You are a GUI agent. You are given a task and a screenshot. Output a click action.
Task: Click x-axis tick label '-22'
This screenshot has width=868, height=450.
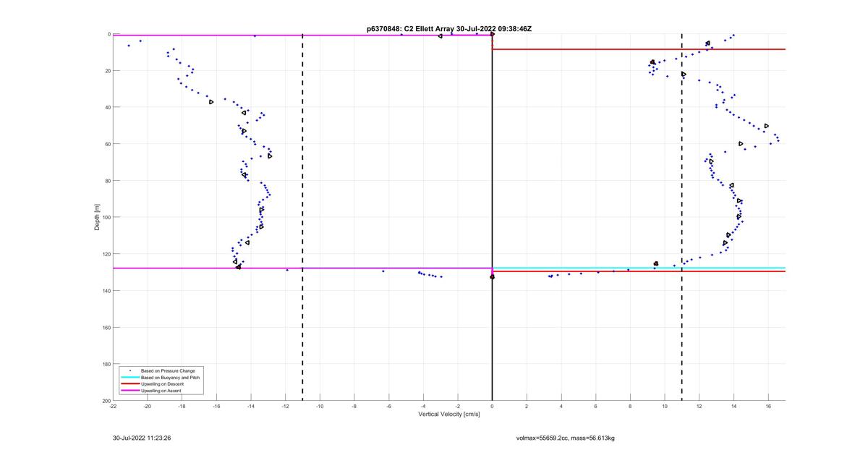pos(113,407)
